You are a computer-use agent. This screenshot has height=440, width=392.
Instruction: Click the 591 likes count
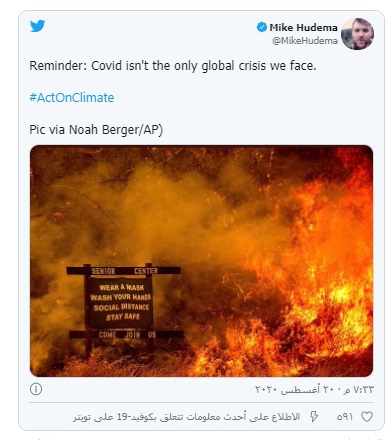tap(345, 417)
